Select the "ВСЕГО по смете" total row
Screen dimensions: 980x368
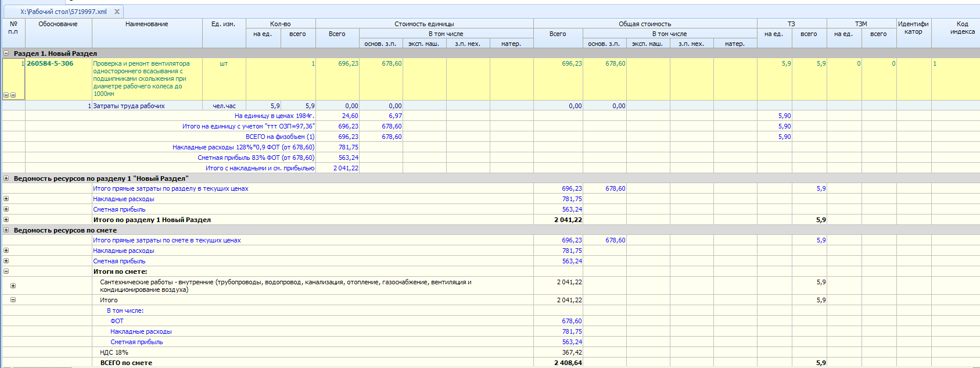(126, 363)
